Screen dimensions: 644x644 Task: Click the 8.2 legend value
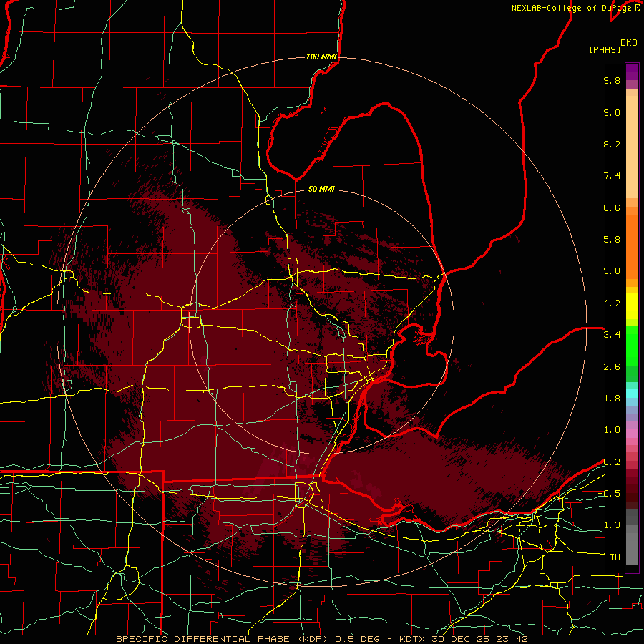[x=612, y=144]
